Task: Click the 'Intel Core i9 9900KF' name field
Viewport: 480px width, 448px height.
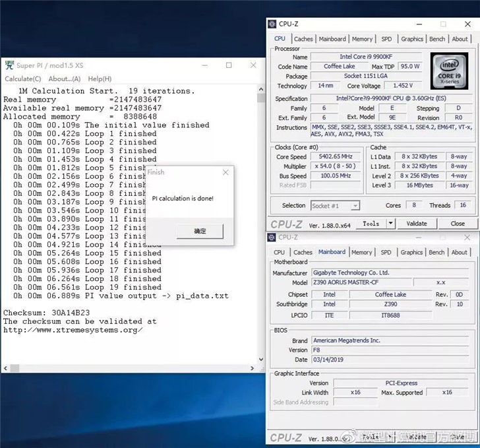Action: point(366,57)
